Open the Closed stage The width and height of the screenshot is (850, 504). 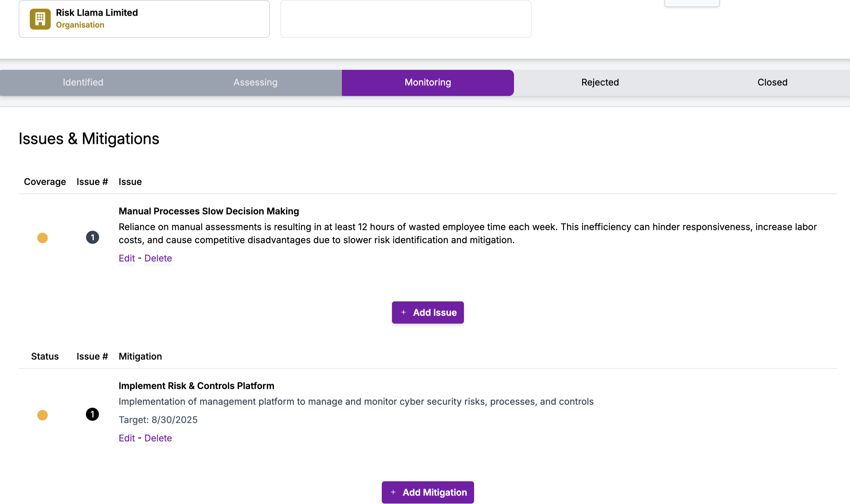[x=772, y=82]
